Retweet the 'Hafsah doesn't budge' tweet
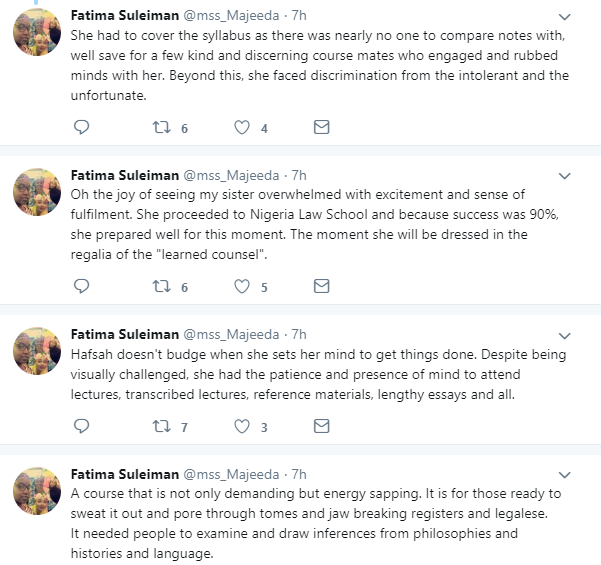Image resolution: width=601 pixels, height=565 pixels. [x=161, y=427]
